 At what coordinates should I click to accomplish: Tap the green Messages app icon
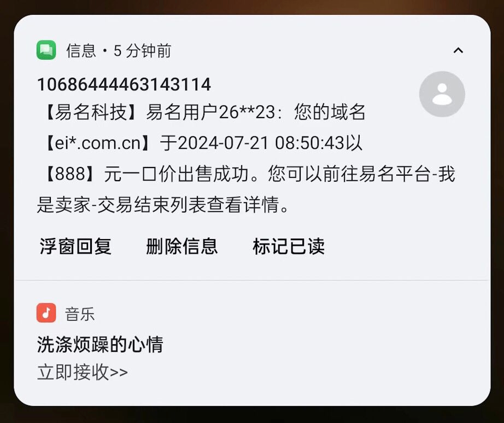click(46, 50)
